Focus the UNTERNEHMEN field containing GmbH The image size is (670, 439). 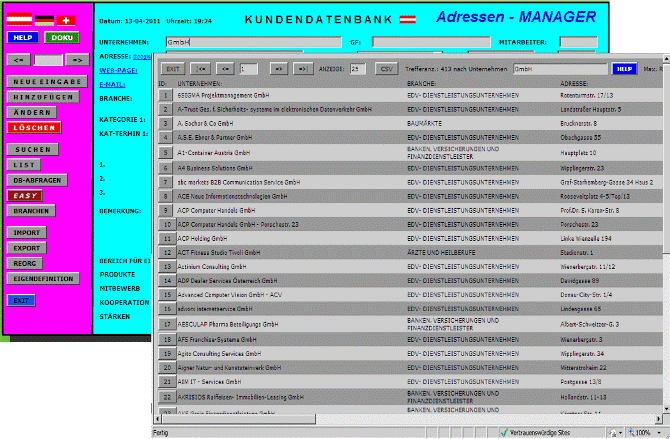click(x=254, y=42)
